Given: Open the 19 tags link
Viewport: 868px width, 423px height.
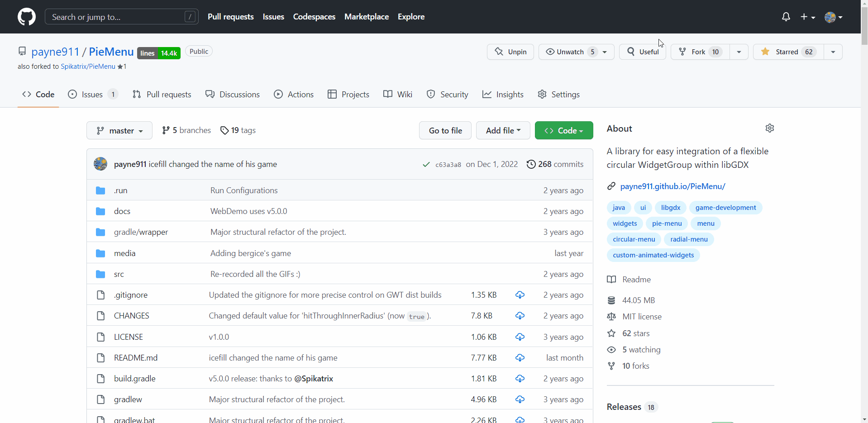Looking at the screenshot, I should 238,130.
